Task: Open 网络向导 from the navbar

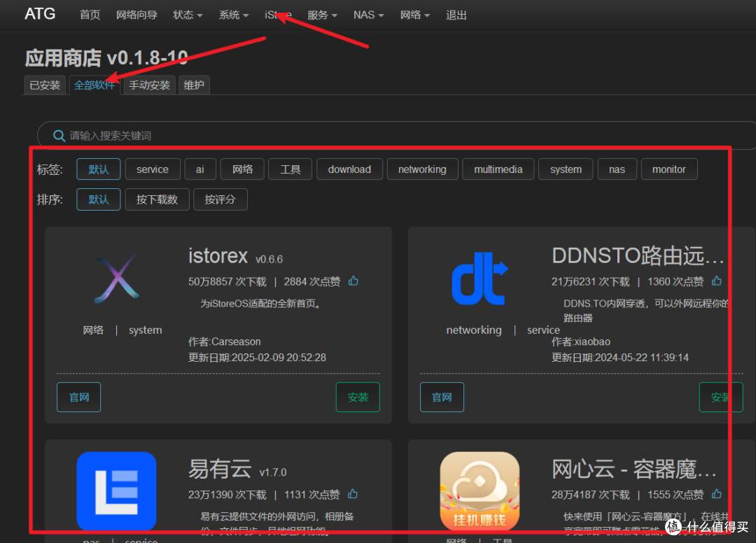Action: (x=136, y=15)
